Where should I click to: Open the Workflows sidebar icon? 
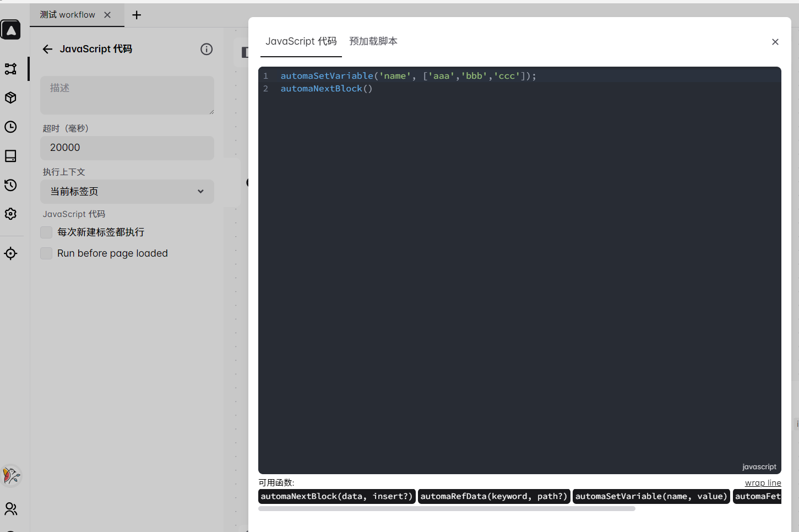pyautogui.click(x=10, y=69)
